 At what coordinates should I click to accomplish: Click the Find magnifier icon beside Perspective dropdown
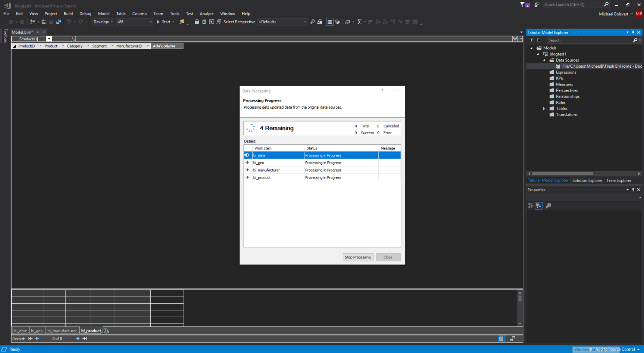[313, 22]
